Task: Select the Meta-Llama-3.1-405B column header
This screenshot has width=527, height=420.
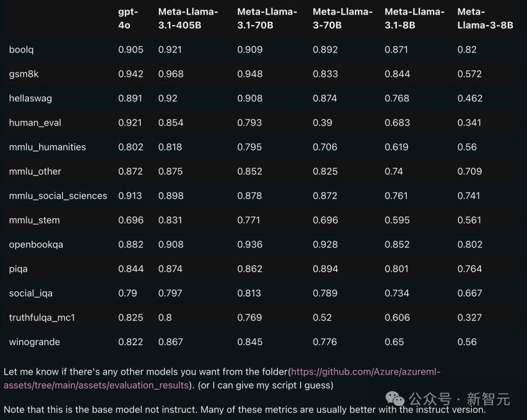Action: pos(188,19)
